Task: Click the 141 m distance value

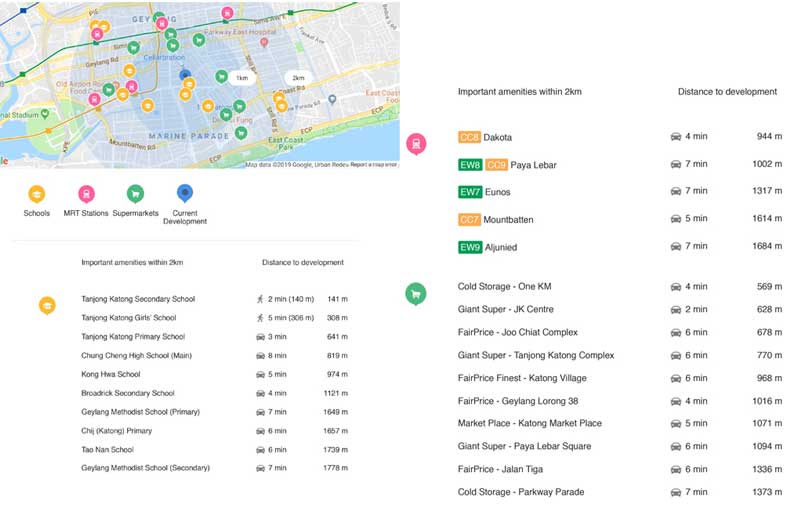Action: [337, 299]
